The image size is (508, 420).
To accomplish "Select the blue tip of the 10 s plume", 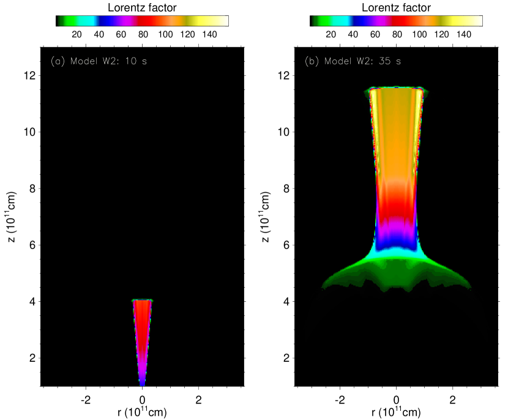I will [142, 381].
